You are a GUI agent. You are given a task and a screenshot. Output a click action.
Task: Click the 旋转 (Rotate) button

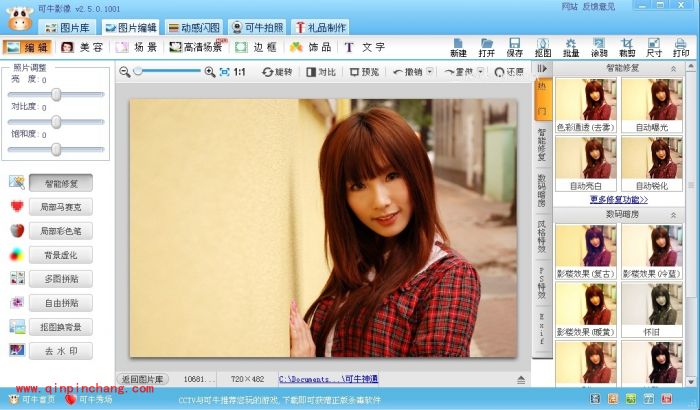tap(277, 72)
